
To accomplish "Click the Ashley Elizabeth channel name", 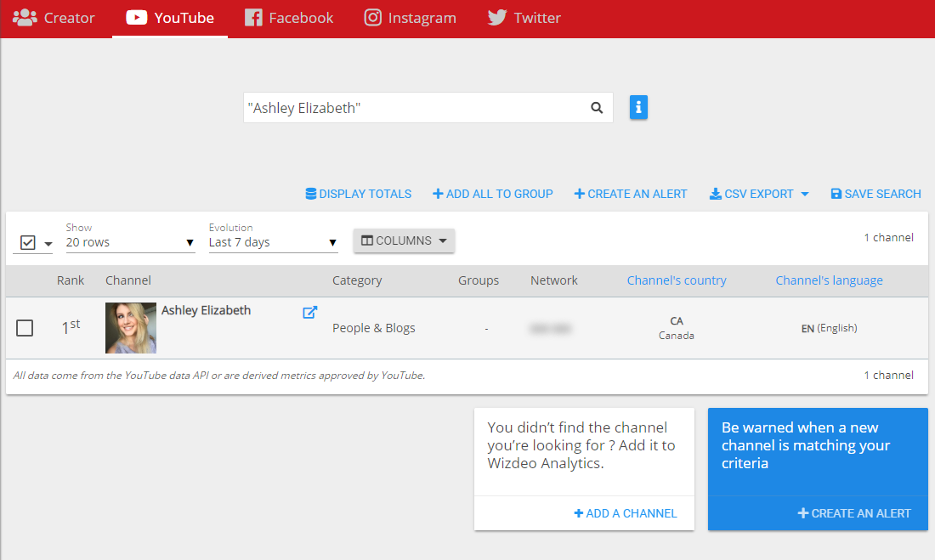I will (x=206, y=310).
